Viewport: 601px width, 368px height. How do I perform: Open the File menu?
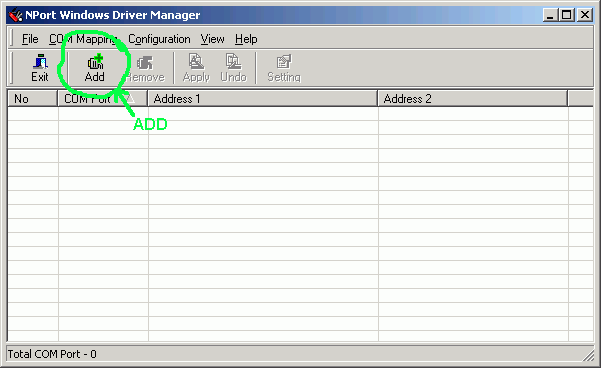click(30, 39)
